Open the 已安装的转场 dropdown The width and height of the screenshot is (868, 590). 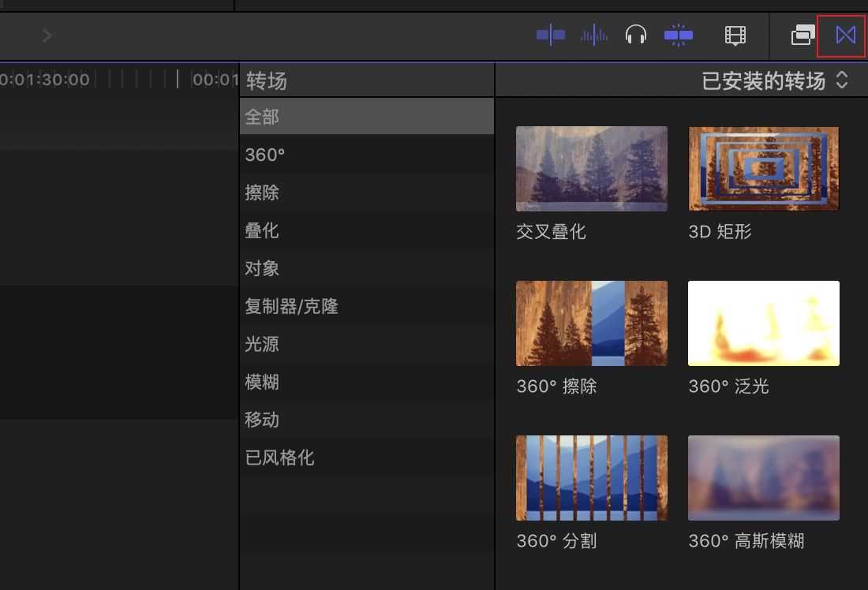click(774, 80)
